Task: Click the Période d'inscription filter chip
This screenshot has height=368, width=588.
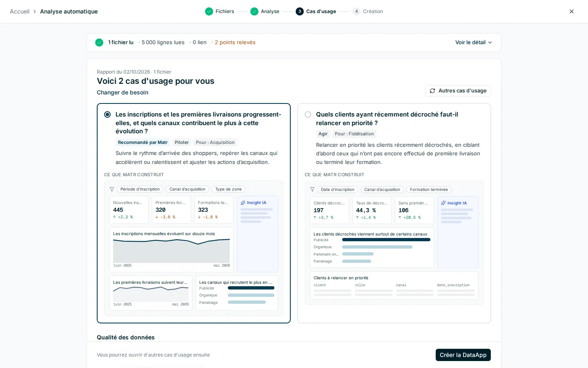Action: click(x=140, y=189)
